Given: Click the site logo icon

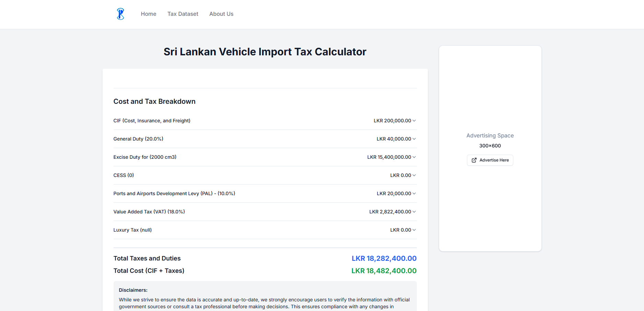Looking at the screenshot, I should click(120, 14).
